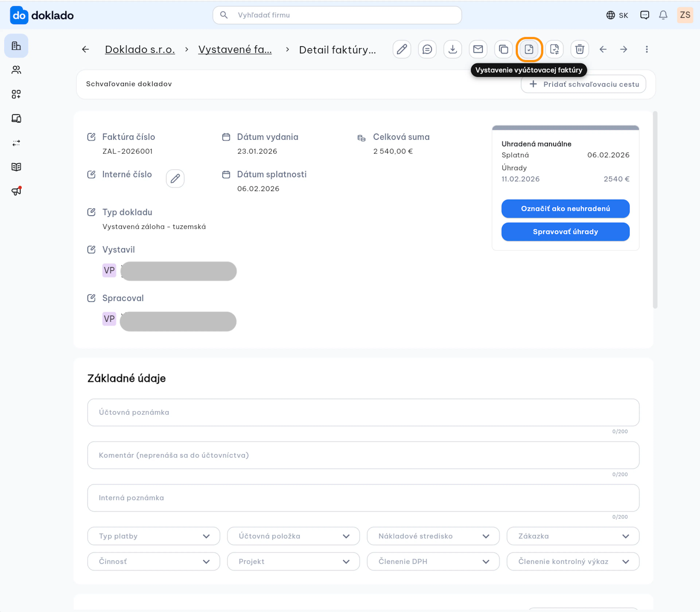Click the document convert icon next to trash
This screenshot has width=700, height=612.
pyautogui.click(x=554, y=50)
